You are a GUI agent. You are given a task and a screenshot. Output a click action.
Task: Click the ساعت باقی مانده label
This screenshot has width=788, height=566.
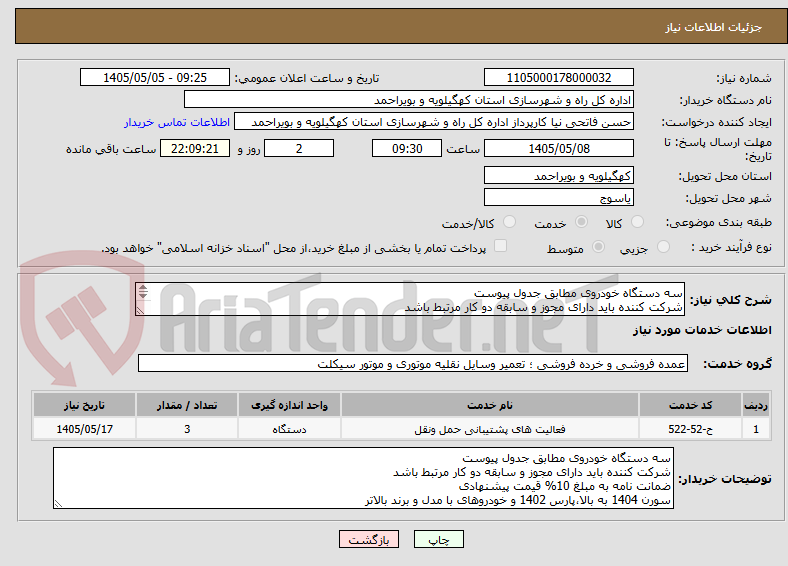coord(111,149)
